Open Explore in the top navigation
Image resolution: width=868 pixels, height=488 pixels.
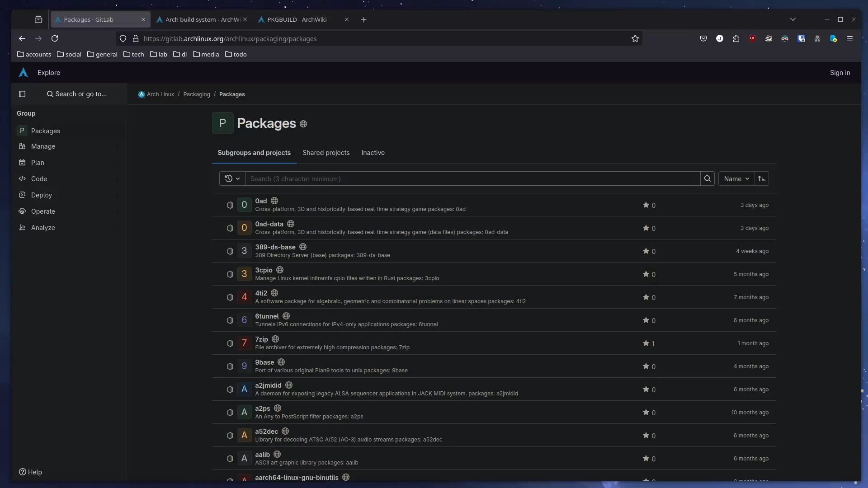[49, 73]
